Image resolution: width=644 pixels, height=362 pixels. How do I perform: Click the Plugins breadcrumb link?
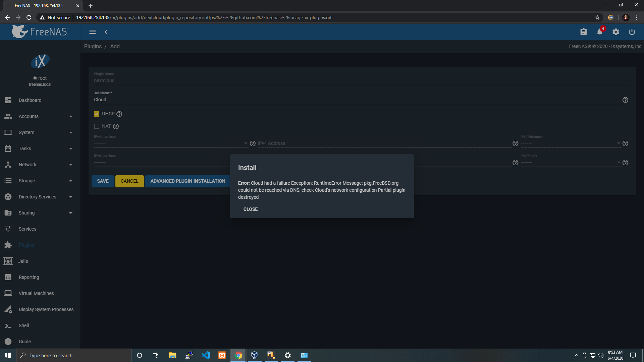(x=93, y=46)
